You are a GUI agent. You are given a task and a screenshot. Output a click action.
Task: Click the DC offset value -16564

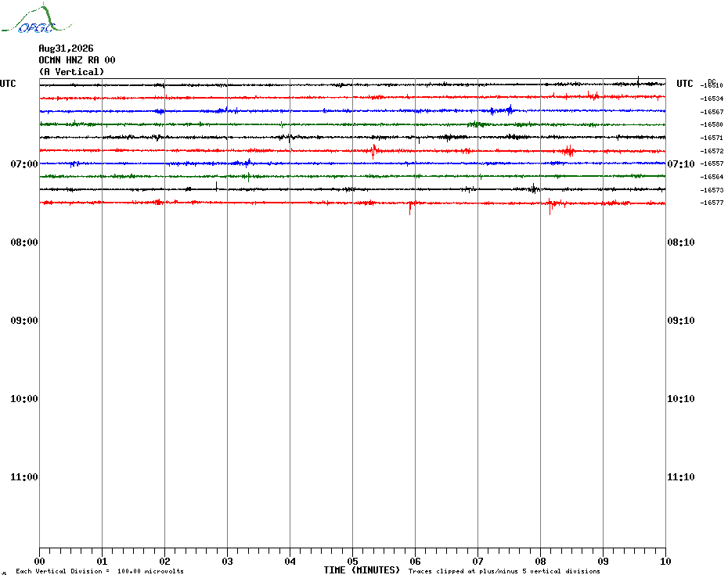point(712,177)
